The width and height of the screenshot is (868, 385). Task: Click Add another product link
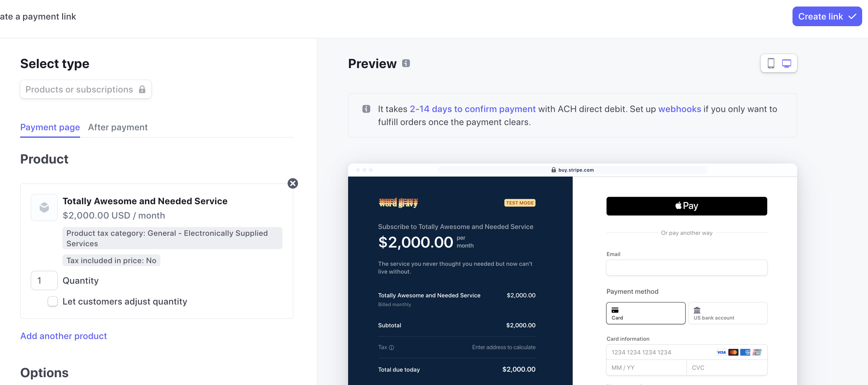coord(63,336)
